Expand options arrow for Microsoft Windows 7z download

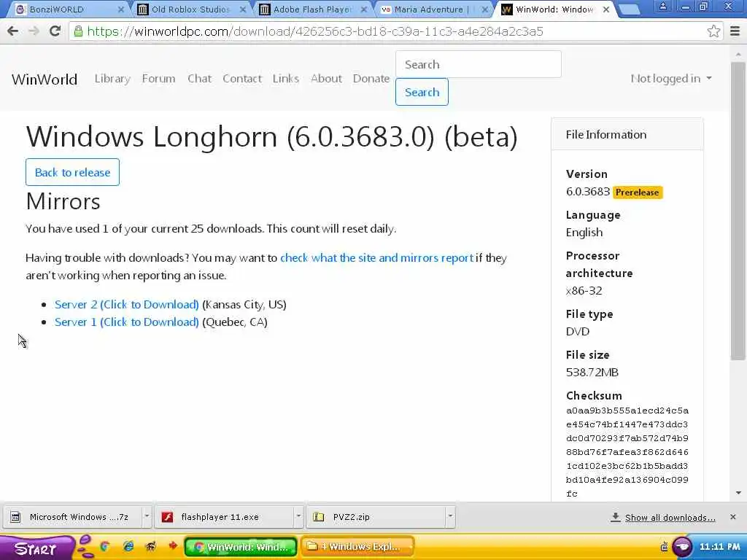point(147,517)
